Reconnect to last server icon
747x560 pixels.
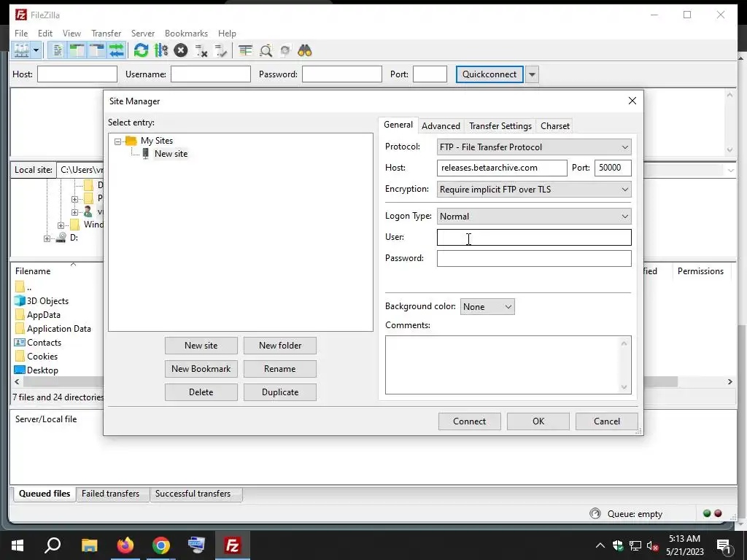(x=220, y=50)
